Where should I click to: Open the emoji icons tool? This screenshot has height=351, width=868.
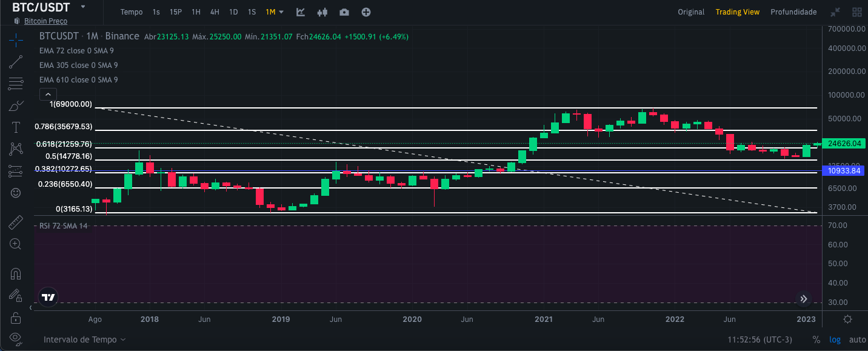pyautogui.click(x=16, y=193)
